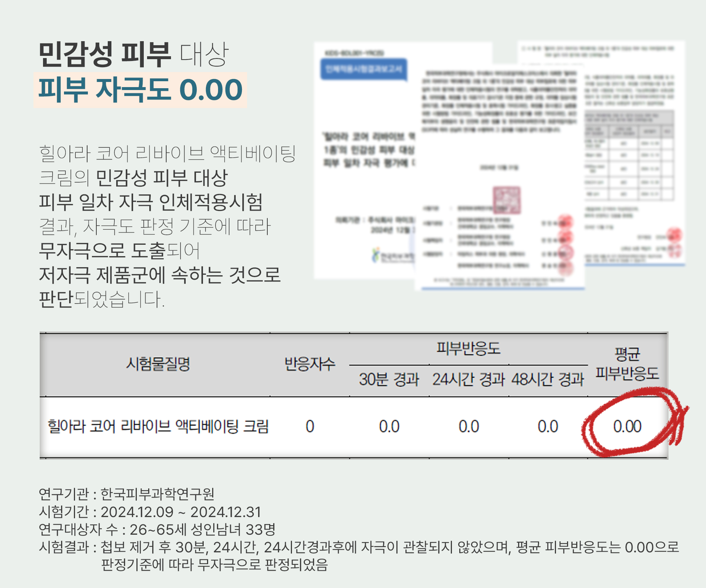The height and width of the screenshot is (588, 706).
Task: Click the cell '힐아라 코어 리바이브 액티베이팅 크림'
Action: pyautogui.click(x=158, y=427)
